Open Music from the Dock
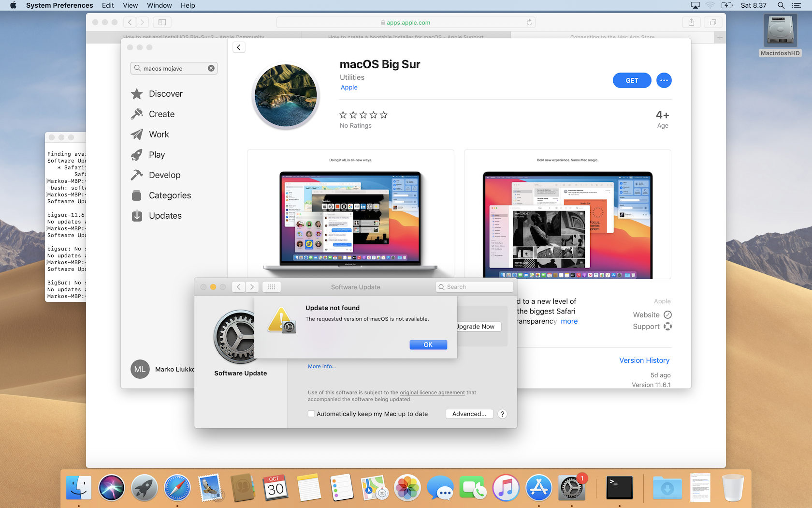 point(506,487)
